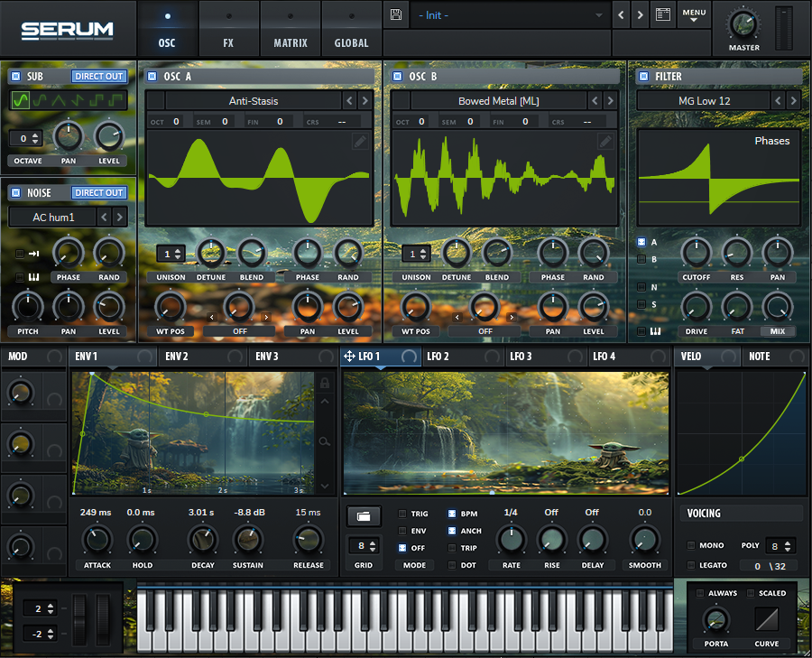Image resolution: width=812 pixels, height=658 pixels.
Task: Select the LFO 2 tab
Action: coord(463,357)
